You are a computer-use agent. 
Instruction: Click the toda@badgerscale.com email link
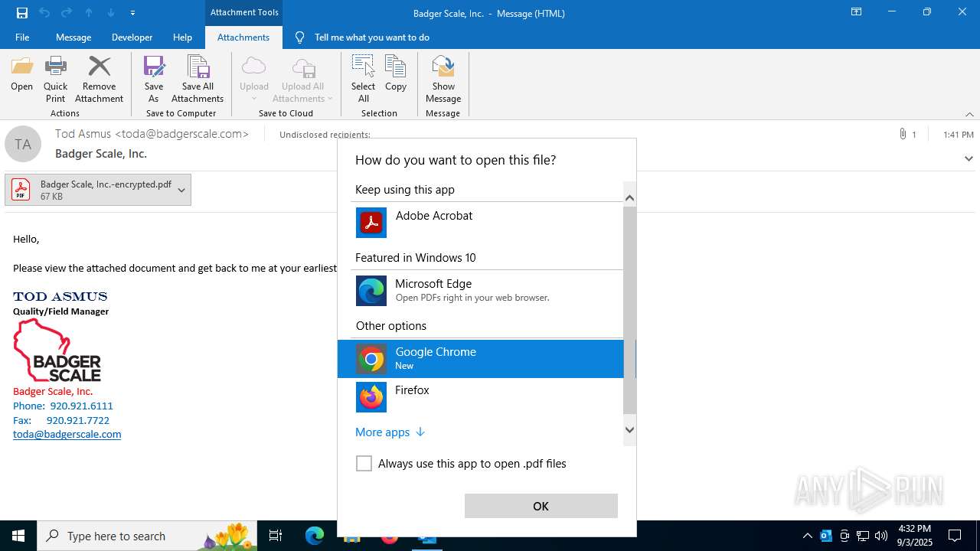click(x=67, y=434)
